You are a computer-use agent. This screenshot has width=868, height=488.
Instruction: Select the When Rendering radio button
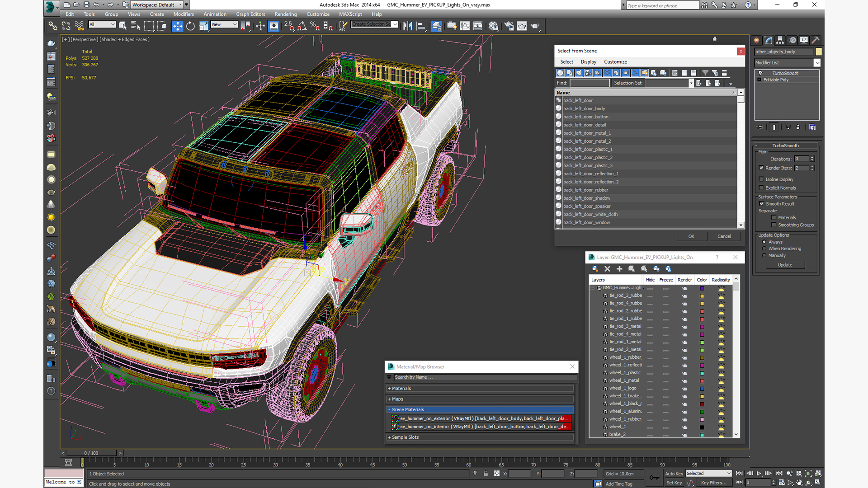[764, 249]
